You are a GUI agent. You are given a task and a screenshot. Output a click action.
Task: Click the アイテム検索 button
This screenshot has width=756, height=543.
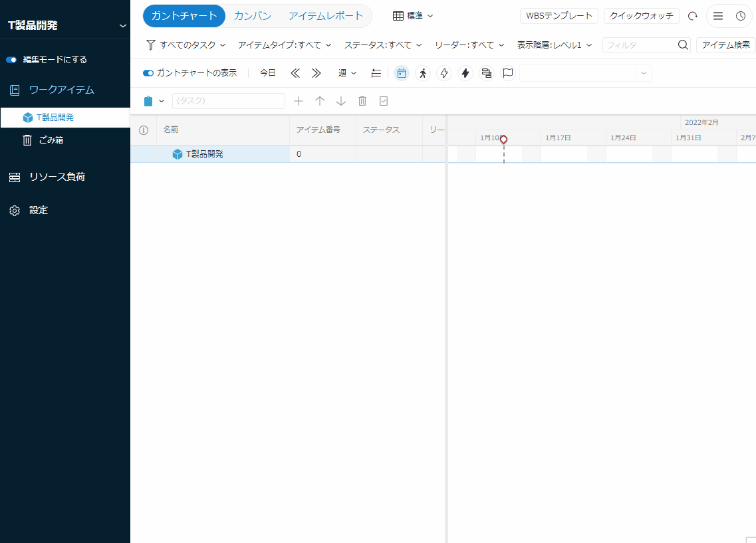coord(726,45)
